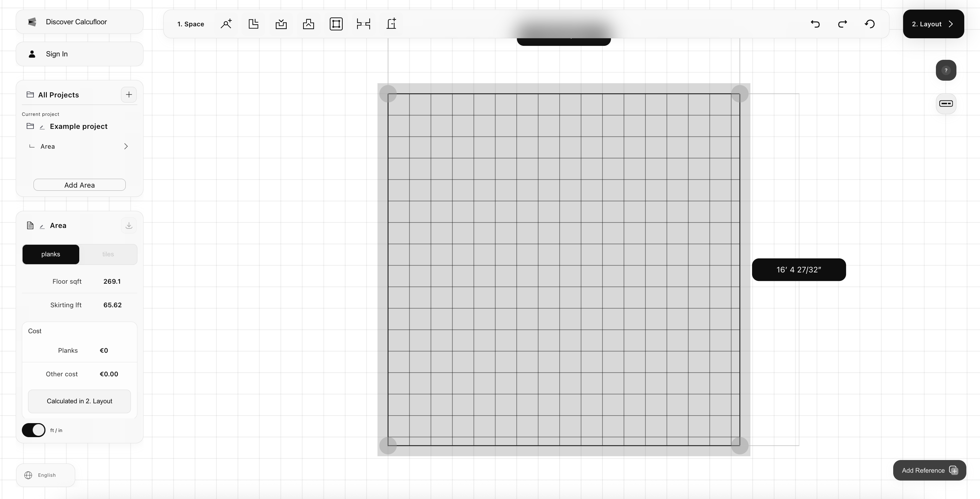Add a new project with plus button
This screenshot has width=980, height=499.
click(x=128, y=95)
